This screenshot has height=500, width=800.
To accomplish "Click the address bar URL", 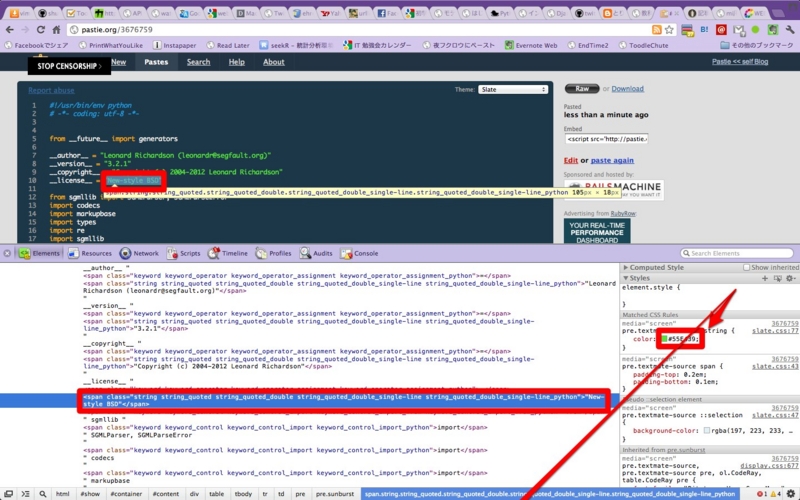I will [x=117, y=30].
